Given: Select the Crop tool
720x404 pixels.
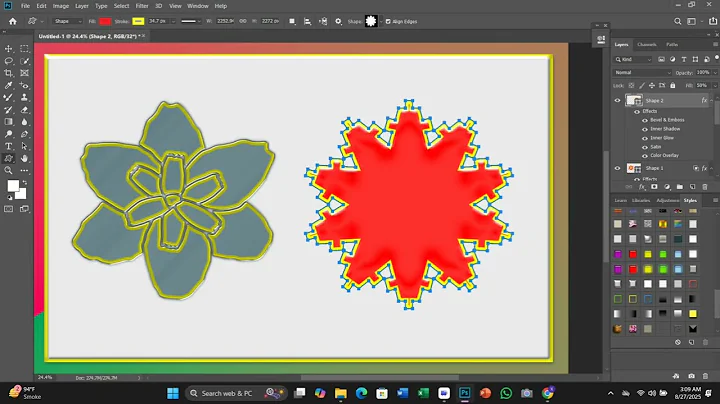Looking at the screenshot, I should pyautogui.click(x=8, y=73).
